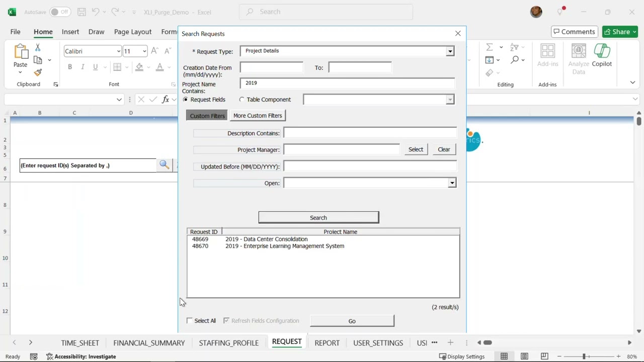Switch to Page Layout view icon
Viewport: 644px width, 362px height.
[x=524, y=356]
